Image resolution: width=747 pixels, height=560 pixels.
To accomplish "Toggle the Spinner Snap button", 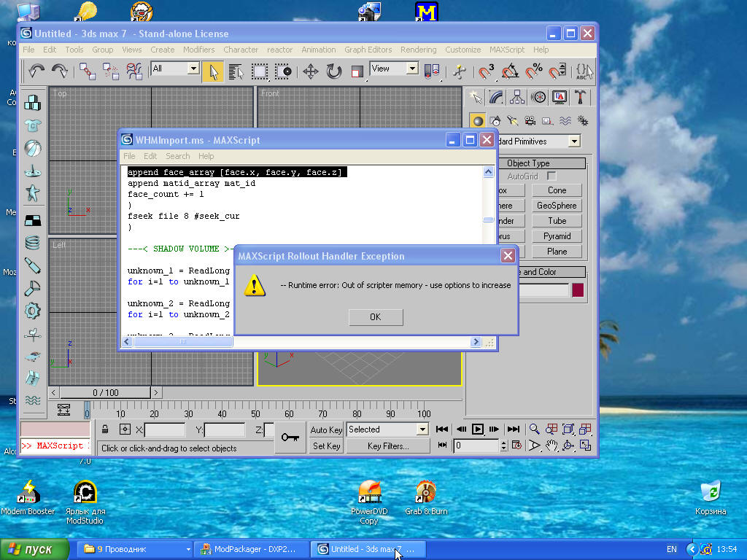I will coord(557,71).
